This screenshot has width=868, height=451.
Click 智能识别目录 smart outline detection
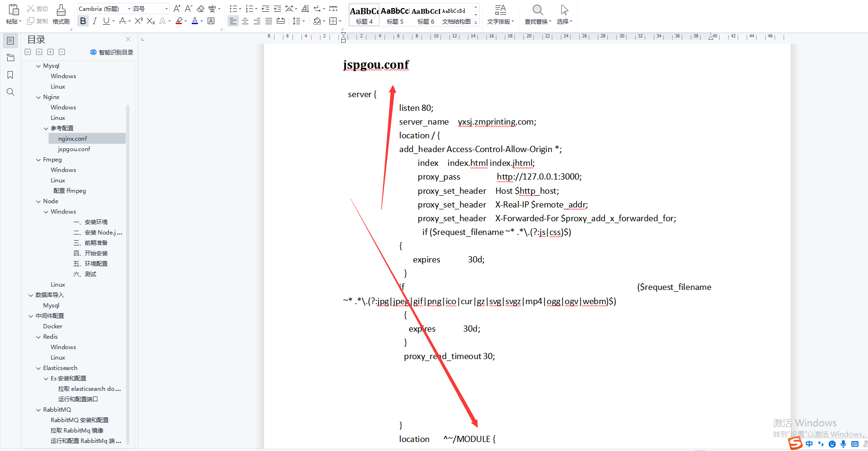(x=112, y=52)
